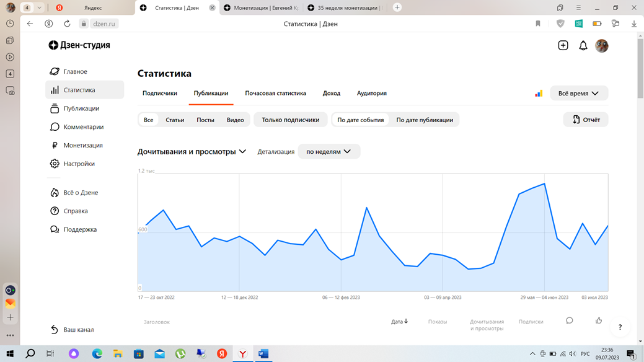Viewport: 644px width, 362px height.
Task: Toggle the По дате публикации filter
Action: point(426,119)
